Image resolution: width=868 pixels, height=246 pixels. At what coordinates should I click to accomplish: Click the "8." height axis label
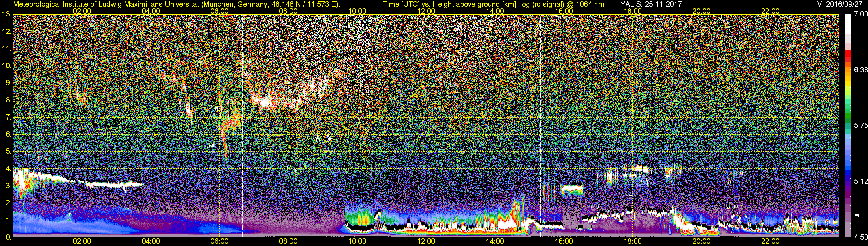pos(8,100)
